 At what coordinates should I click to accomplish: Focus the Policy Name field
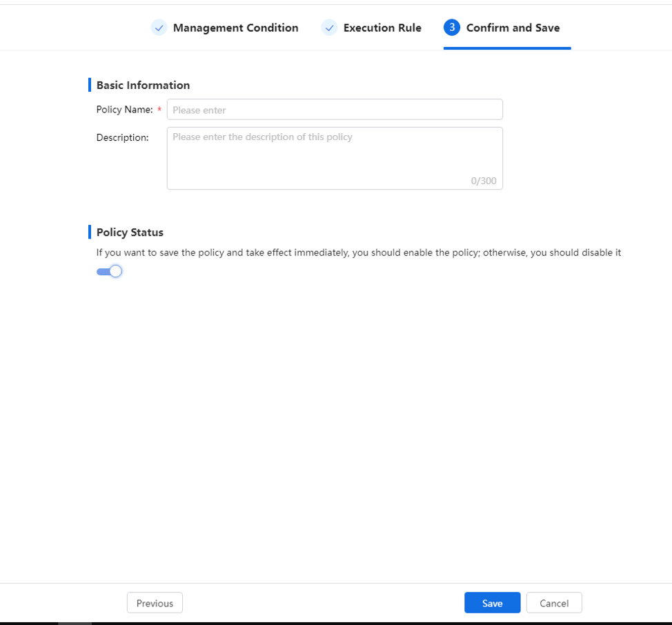coord(335,110)
